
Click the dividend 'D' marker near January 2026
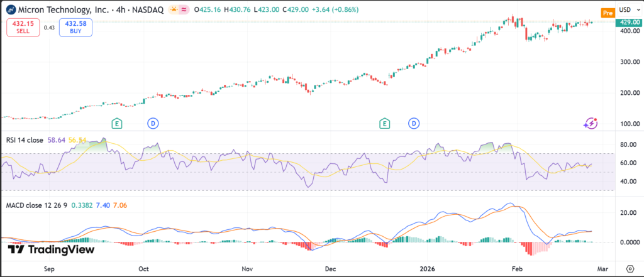[414, 123]
